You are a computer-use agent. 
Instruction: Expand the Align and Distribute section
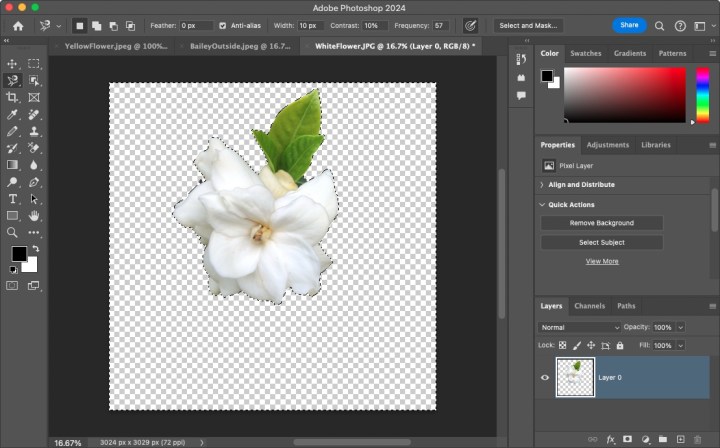pos(542,185)
